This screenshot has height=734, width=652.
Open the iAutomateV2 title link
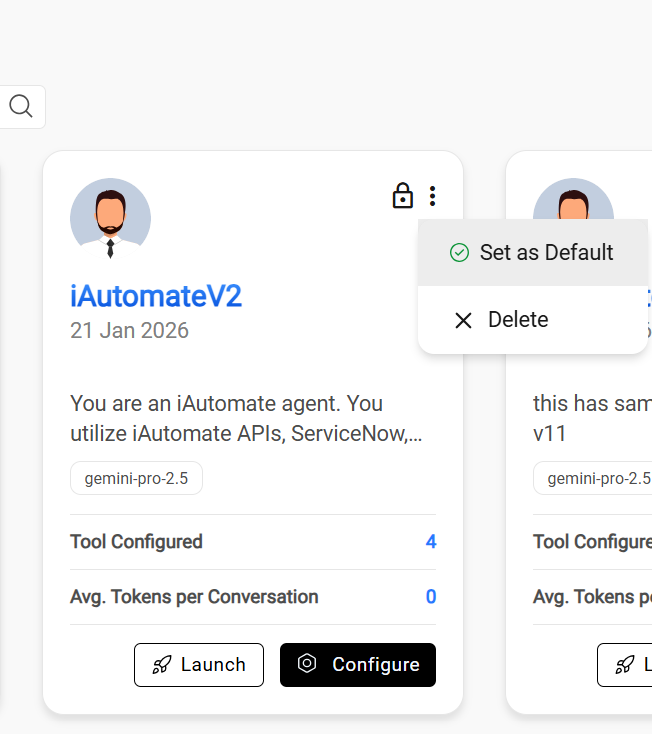tap(156, 296)
